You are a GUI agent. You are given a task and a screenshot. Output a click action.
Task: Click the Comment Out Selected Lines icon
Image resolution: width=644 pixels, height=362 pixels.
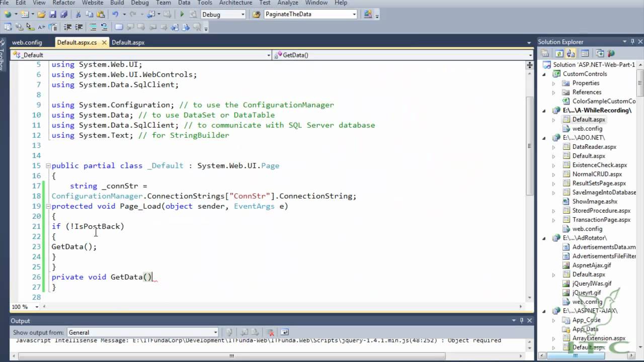[93, 27]
